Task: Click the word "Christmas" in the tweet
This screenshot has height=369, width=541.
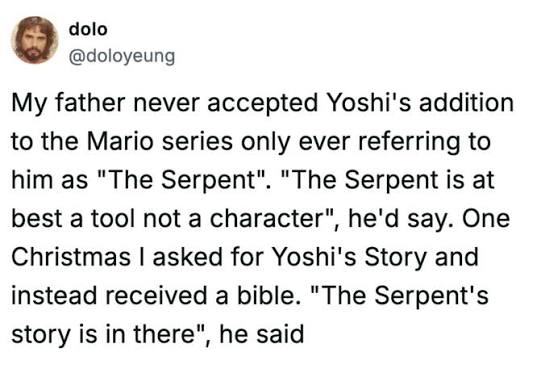Action: pos(71,258)
